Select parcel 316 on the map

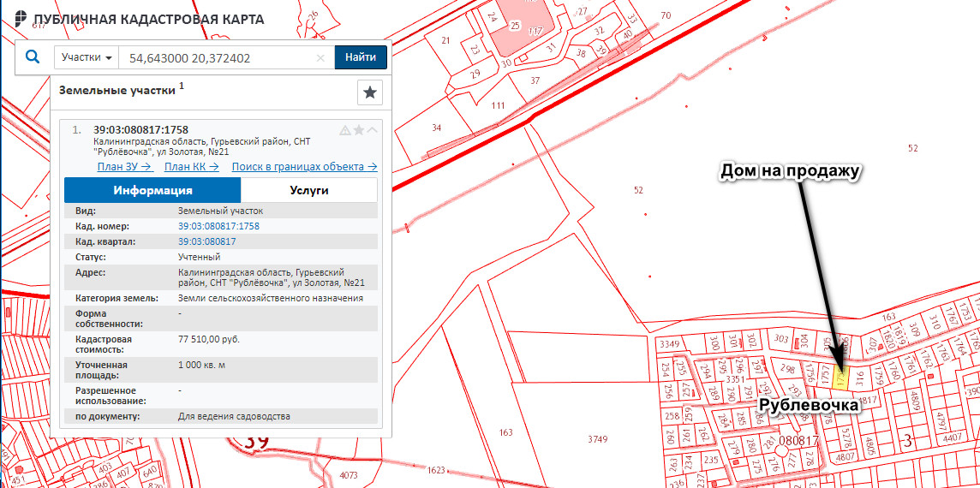[x=859, y=375]
